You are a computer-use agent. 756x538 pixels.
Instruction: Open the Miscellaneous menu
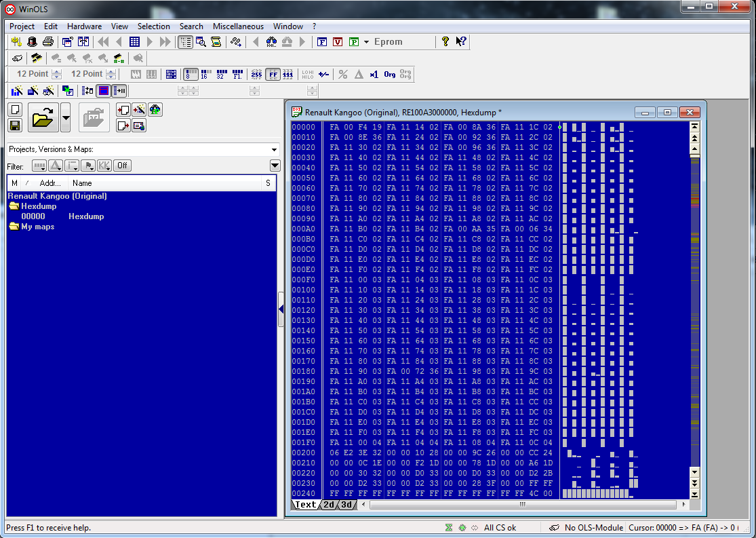[238, 26]
